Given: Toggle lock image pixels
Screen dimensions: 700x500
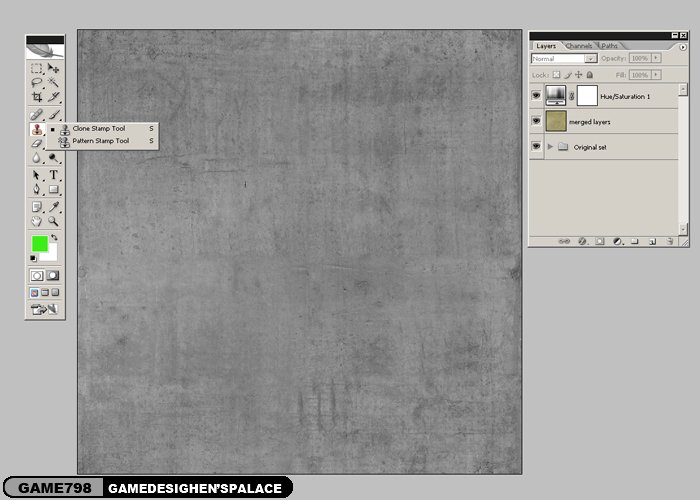Looking at the screenshot, I should point(567,75).
